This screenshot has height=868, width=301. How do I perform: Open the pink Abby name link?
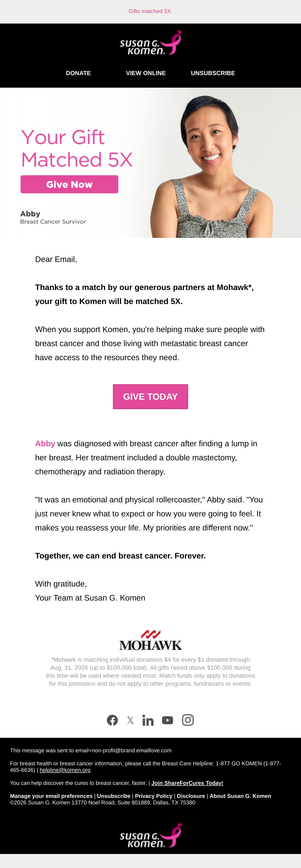(45, 444)
